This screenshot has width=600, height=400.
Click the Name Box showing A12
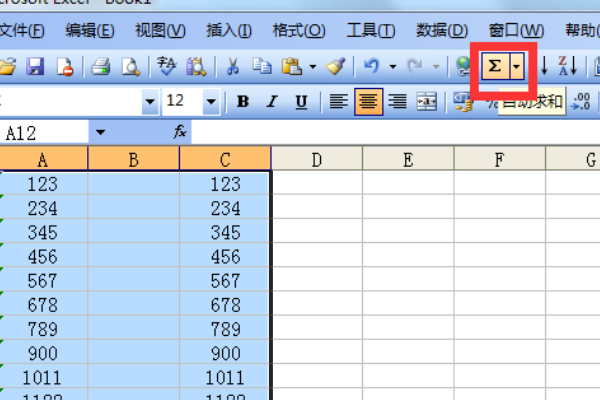[x=44, y=133]
